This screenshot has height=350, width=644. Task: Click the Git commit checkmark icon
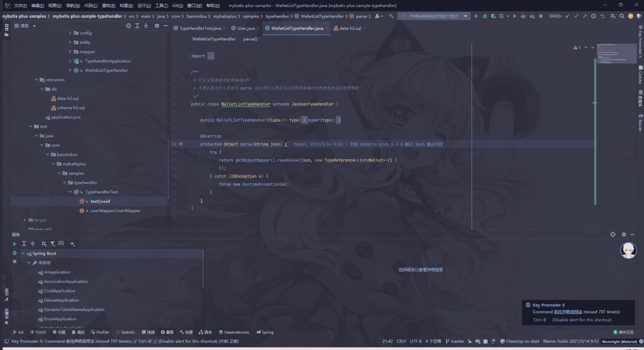pos(576,16)
